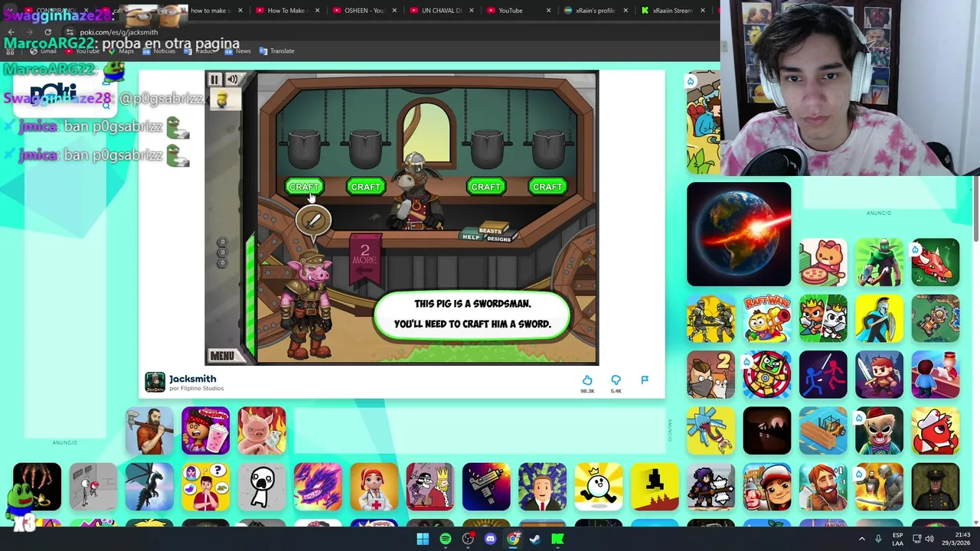
Task: Expand the system tray hidden icons chevron
Action: [861, 539]
